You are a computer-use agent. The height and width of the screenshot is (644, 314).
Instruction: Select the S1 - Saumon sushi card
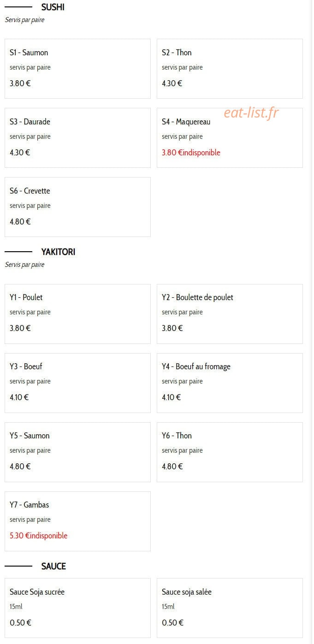77,69
